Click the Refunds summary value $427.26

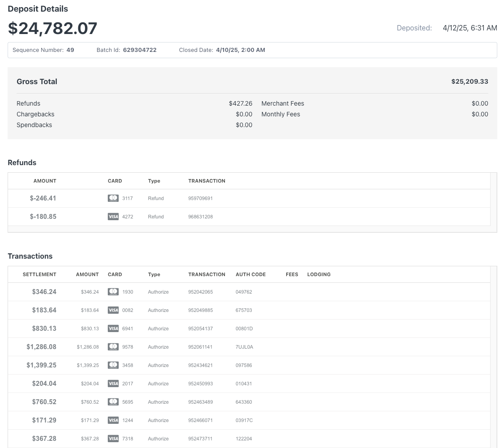pos(241,103)
